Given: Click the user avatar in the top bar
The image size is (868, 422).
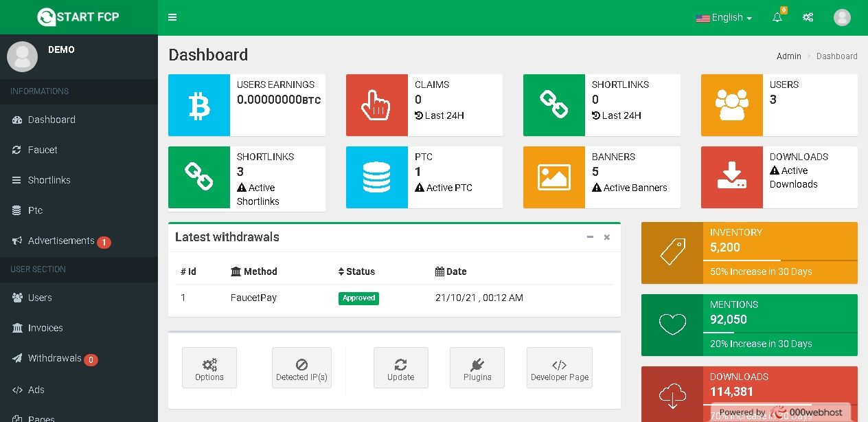Looking at the screenshot, I should click(x=842, y=18).
